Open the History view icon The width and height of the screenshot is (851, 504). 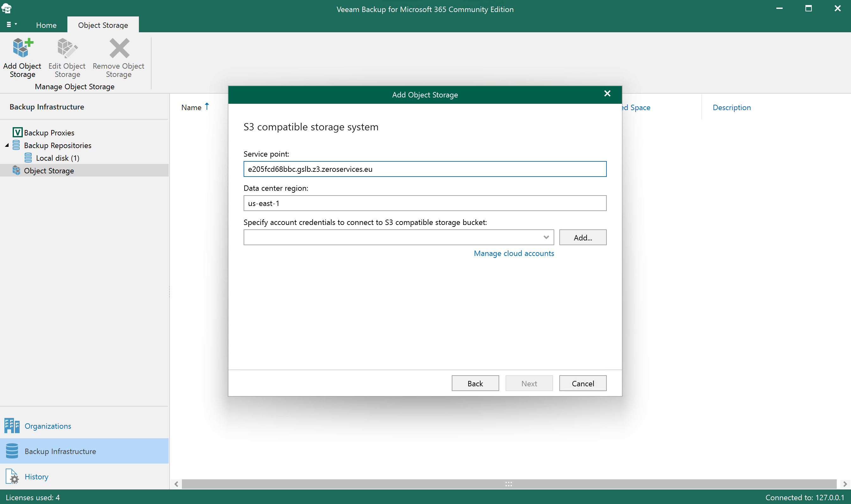point(12,476)
